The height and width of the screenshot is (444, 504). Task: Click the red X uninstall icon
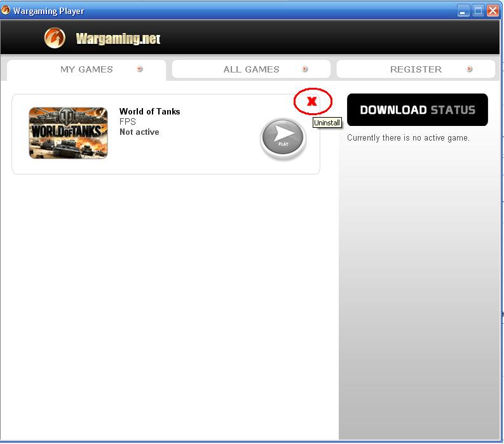312,101
